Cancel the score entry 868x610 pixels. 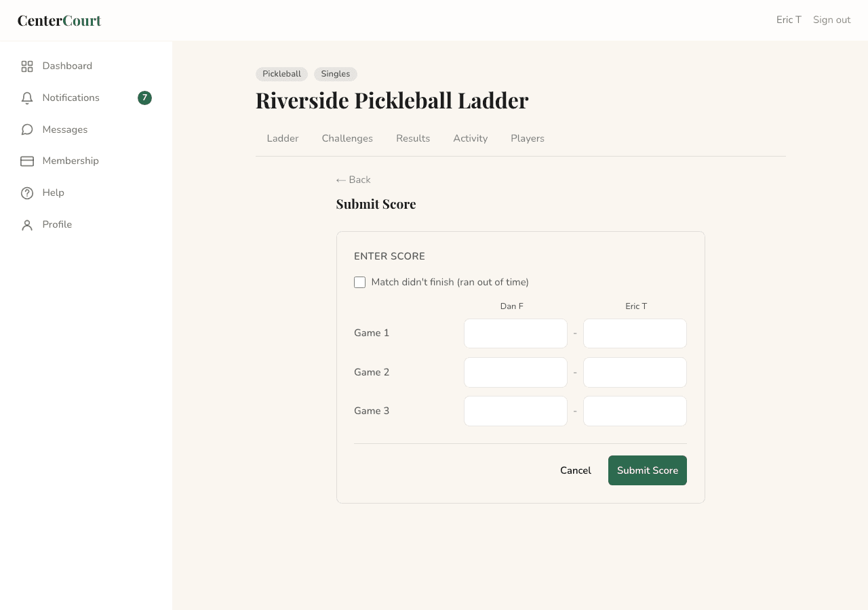[x=576, y=470]
